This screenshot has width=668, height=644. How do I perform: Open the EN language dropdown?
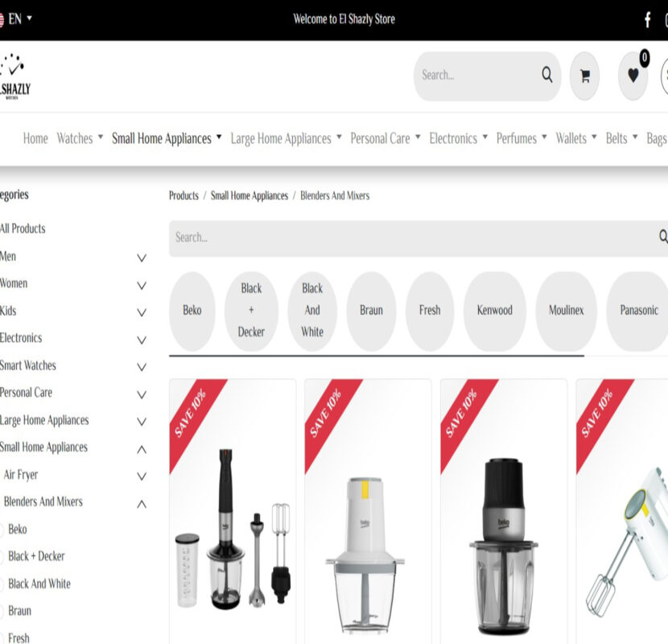20,19
